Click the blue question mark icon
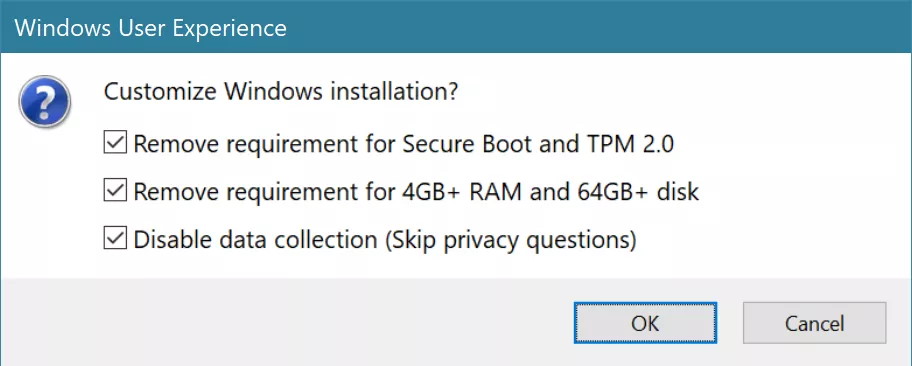Screen dimensions: 912x366 pos(44,102)
